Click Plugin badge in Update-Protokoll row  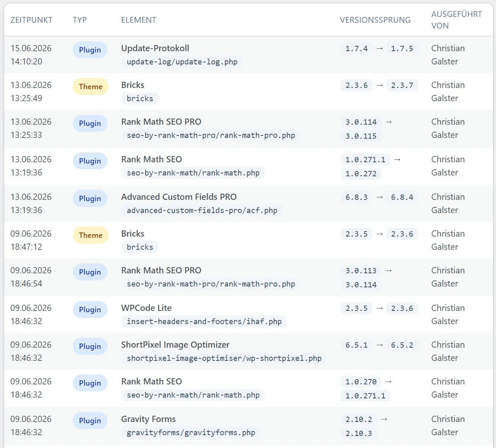(90, 50)
